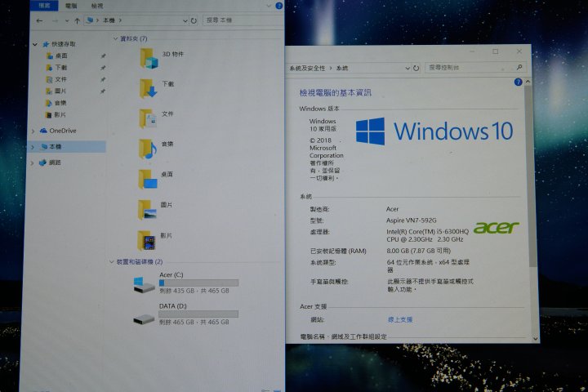The image size is (588, 392).
Task: Open the 影片 folder in main pane
Action: coord(147,240)
